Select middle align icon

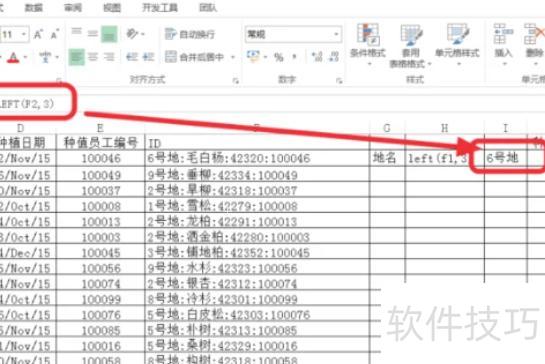pyautogui.click(x=92, y=33)
